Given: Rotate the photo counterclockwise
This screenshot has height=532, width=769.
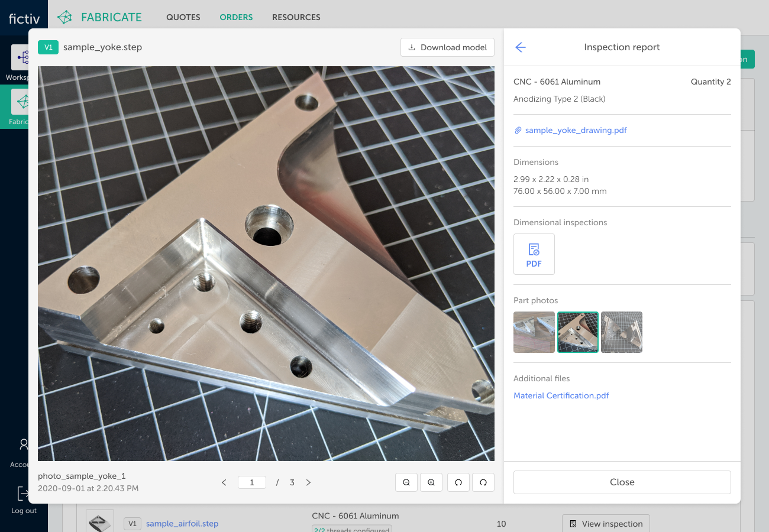Looking at the screenshot, I should click(458, 482).
